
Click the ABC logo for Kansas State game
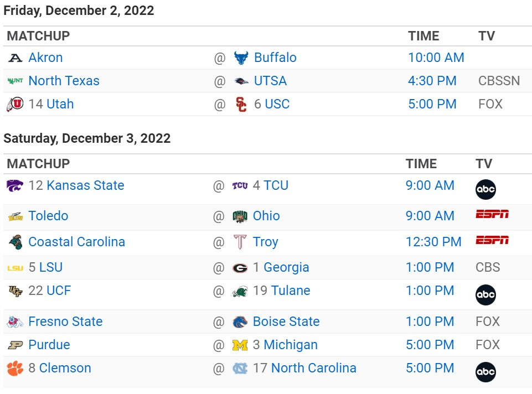[x=485, y=189]
